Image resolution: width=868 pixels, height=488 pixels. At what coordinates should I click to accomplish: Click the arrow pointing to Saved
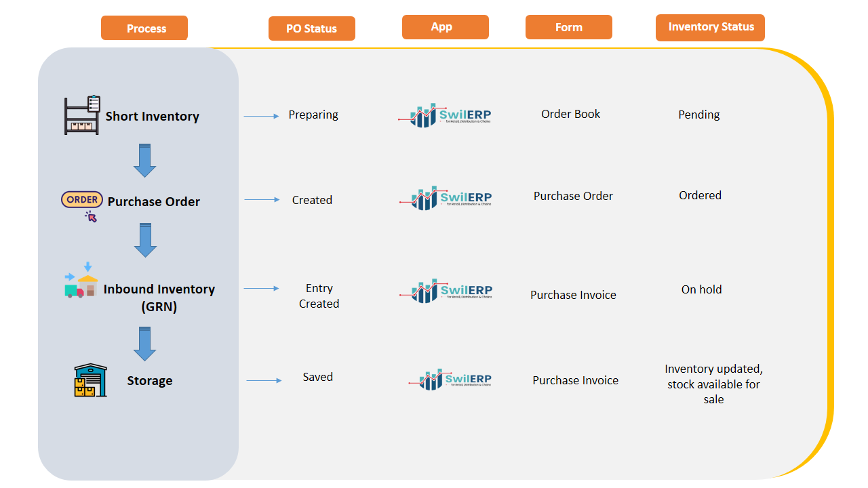(x=264, y=381)
